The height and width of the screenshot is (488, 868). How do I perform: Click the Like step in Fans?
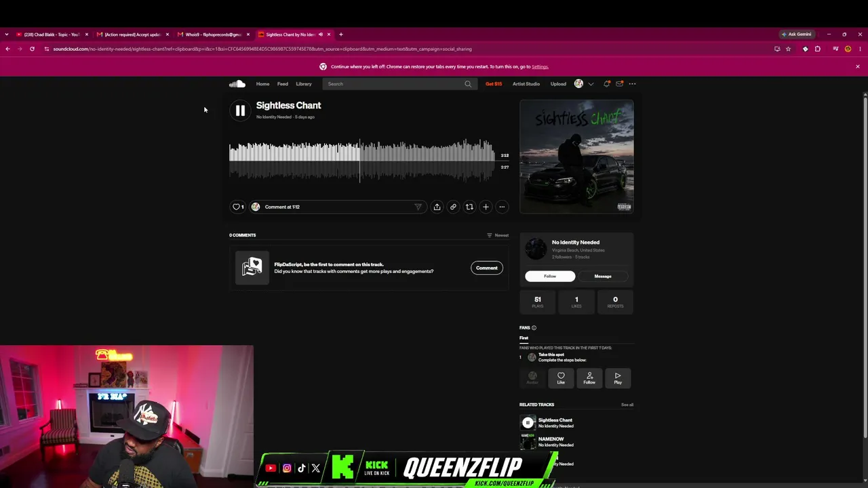point(561,378)
